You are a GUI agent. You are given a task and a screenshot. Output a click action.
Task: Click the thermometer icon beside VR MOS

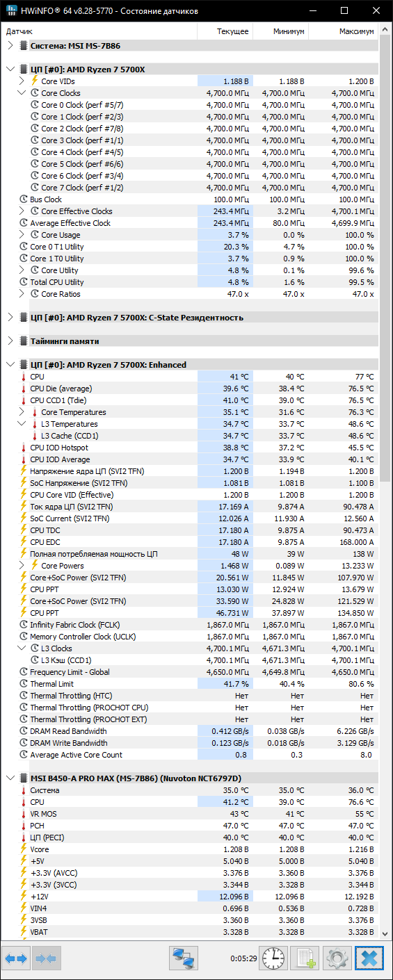24,814
